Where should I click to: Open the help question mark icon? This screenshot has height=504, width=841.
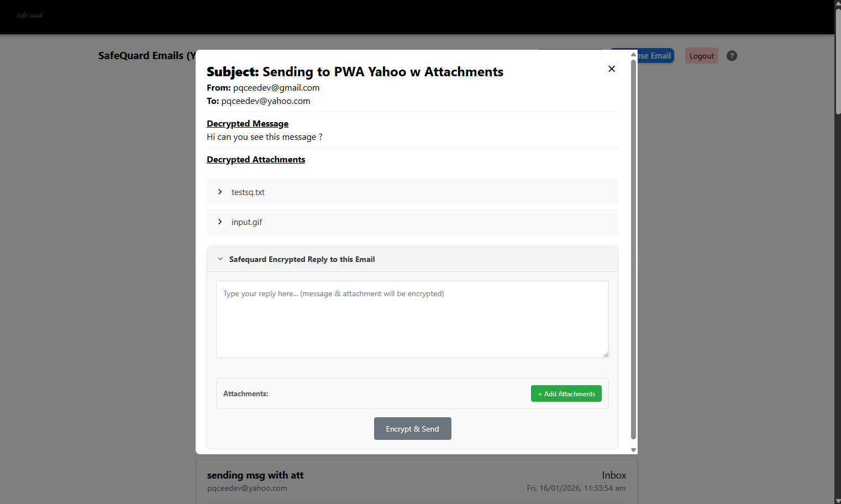click(732, 56)
